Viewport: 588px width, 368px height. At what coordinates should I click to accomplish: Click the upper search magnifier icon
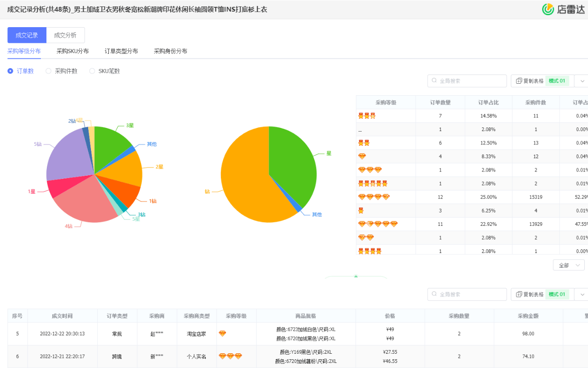point(434,81)
